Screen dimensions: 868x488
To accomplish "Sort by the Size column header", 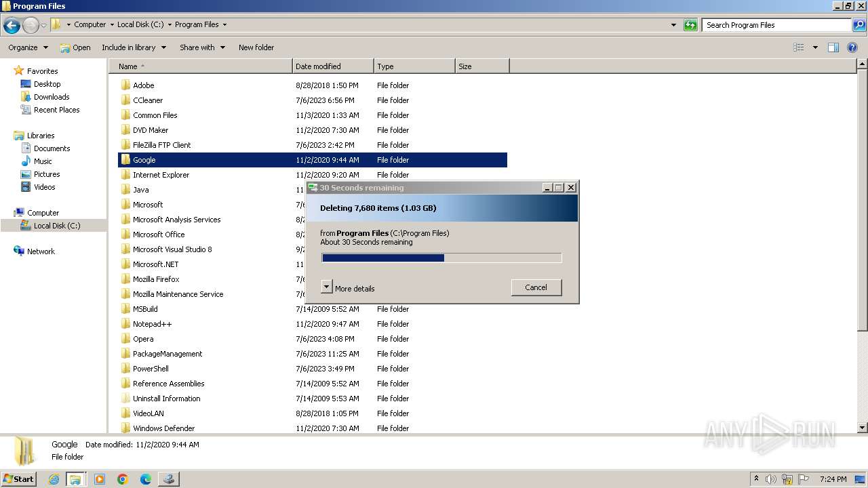I will [x=482, y=66].
